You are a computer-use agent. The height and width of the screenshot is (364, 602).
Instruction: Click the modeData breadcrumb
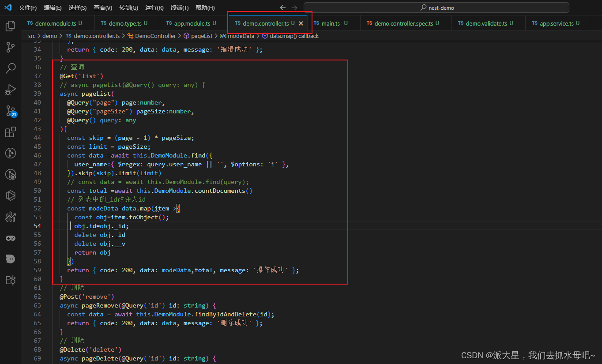(x=237, y=36)
